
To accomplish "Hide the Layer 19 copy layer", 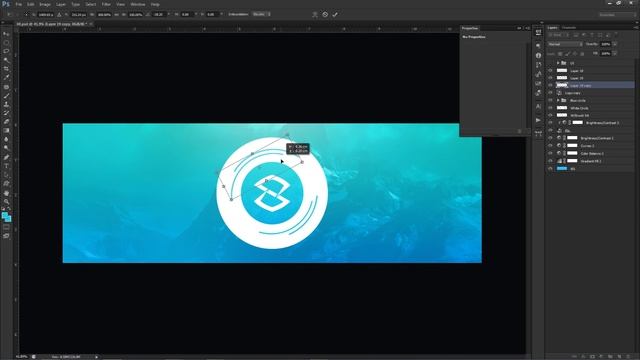I will click(550, 85).
